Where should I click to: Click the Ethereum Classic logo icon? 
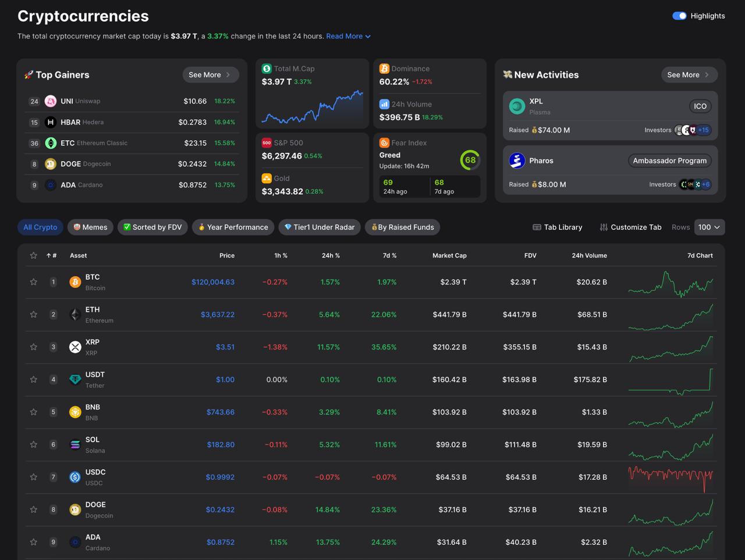[x=51, y=143]
